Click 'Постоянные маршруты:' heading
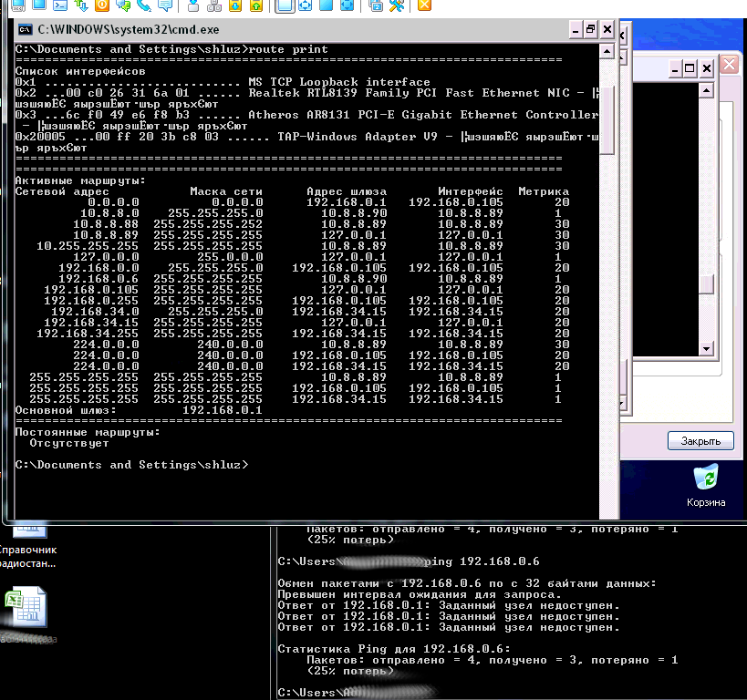 click(88, 433)
